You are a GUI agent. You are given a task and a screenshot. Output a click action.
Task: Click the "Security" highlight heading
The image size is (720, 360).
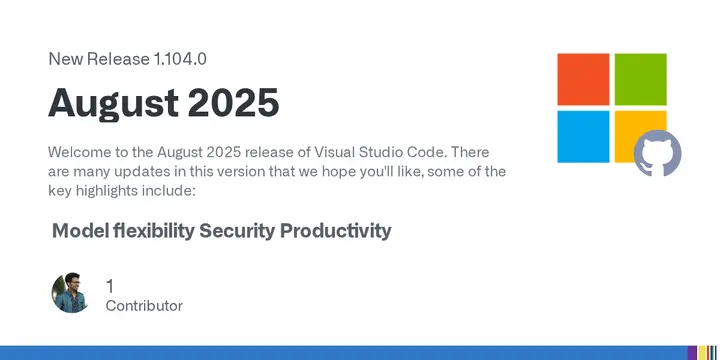click(236, 231)
